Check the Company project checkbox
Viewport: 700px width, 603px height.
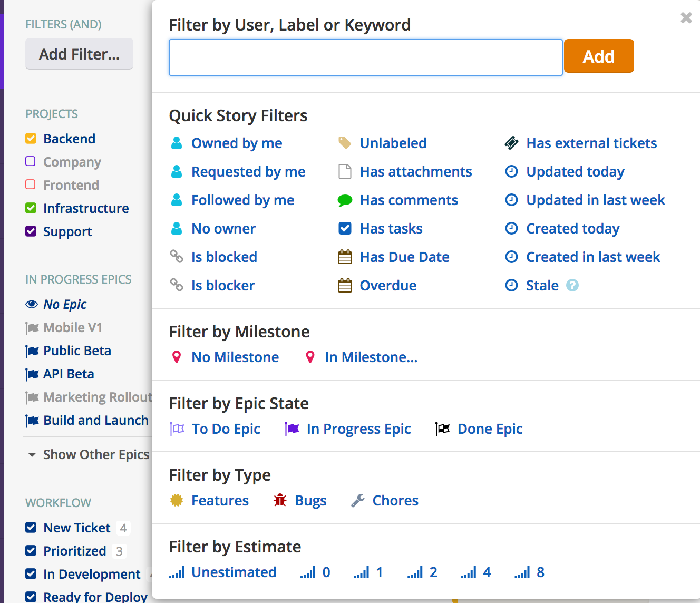click(31, 161)
